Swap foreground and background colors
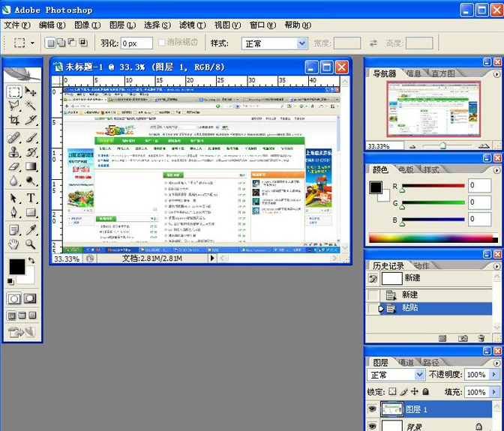Screen dimensions: 504x431 (x=31, y=260)
